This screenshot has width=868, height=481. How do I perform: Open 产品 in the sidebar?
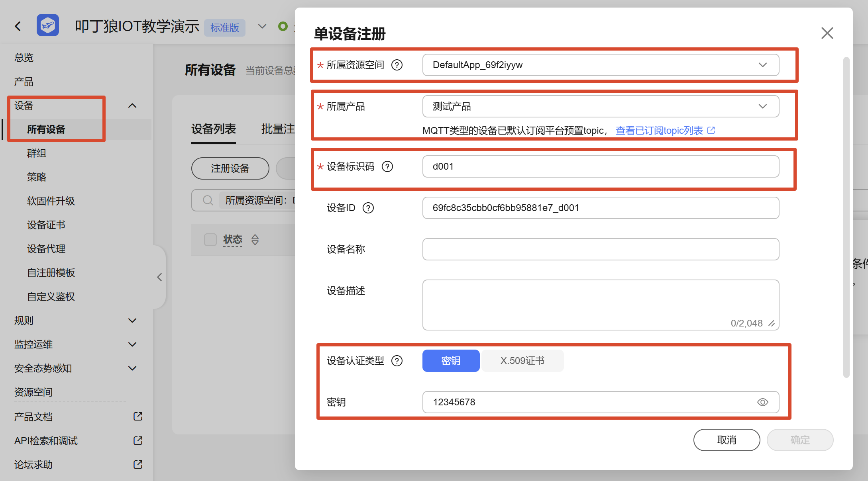click(24, 82)
